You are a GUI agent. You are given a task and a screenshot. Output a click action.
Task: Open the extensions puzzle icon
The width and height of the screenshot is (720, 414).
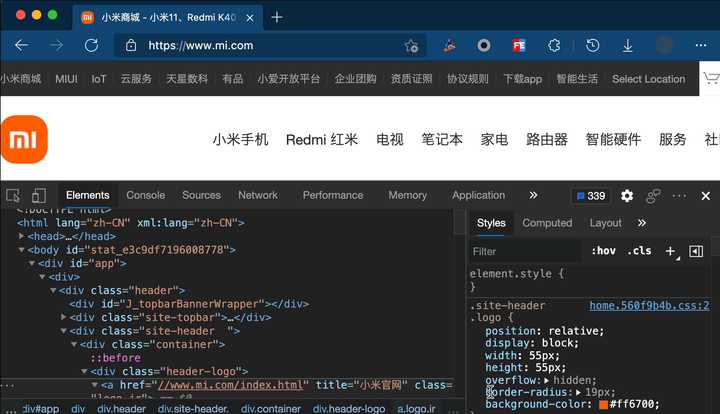point(554,45)
